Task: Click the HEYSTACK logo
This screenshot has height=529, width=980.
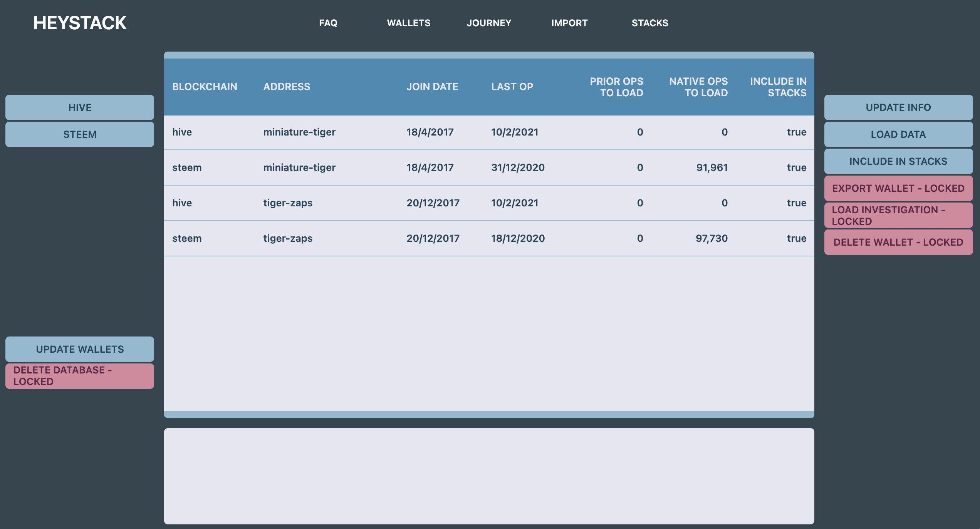Action: (80, 23)
